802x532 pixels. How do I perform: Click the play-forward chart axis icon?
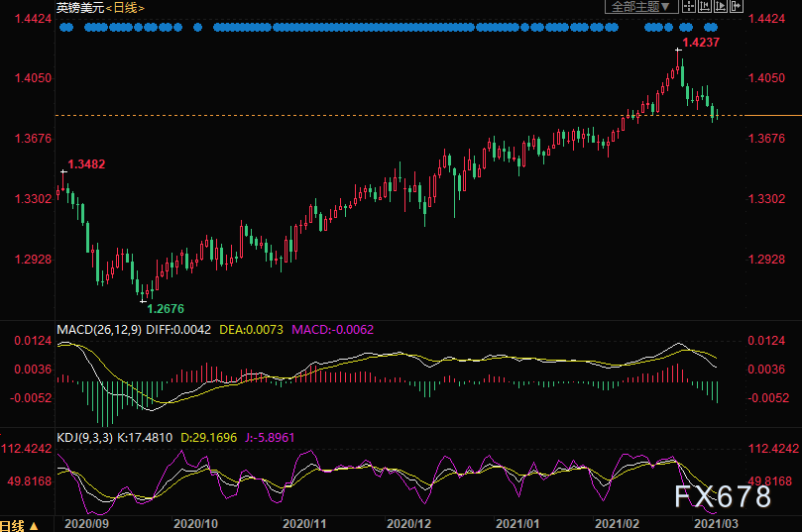(720, 7)
